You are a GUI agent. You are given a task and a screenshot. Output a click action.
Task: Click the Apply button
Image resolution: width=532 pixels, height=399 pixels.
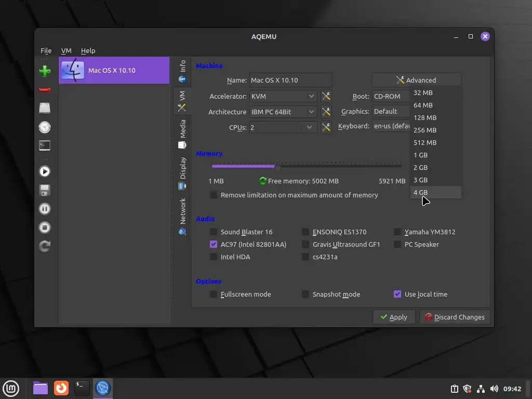pyautogui.click(x=394, y=317)
